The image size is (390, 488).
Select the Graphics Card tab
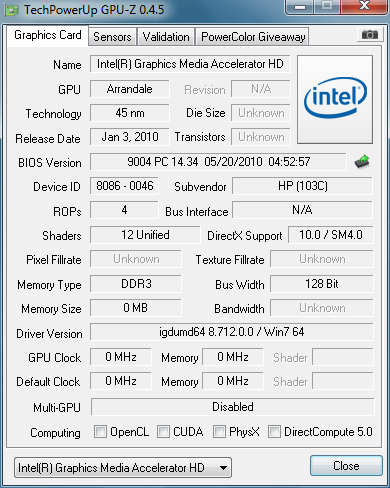pyautogui.click(x=48, y=35)
